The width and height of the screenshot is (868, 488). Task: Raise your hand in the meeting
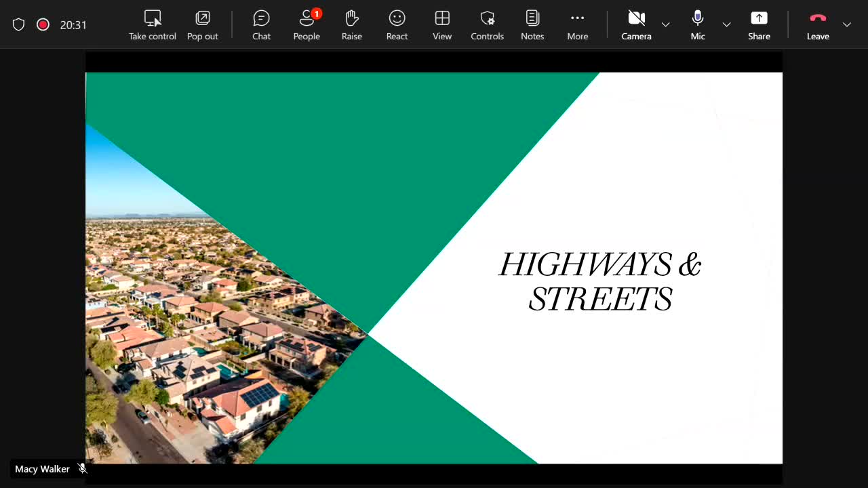pos(351,25)
